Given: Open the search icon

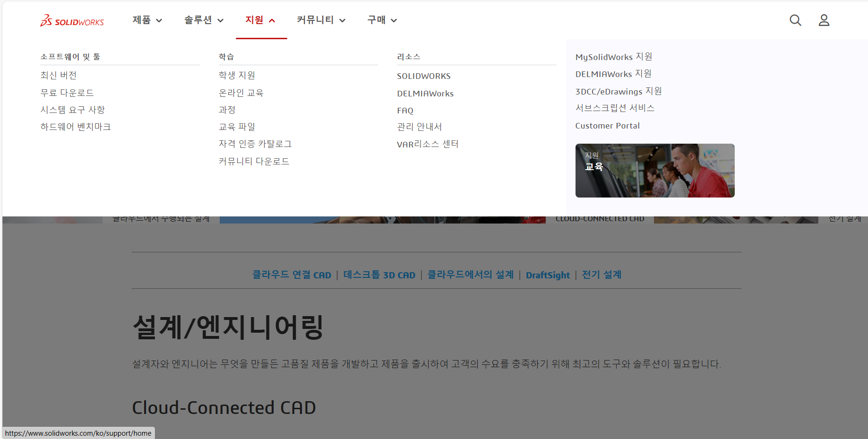Looking at the screenshot, I should click(x=795, y=20).
